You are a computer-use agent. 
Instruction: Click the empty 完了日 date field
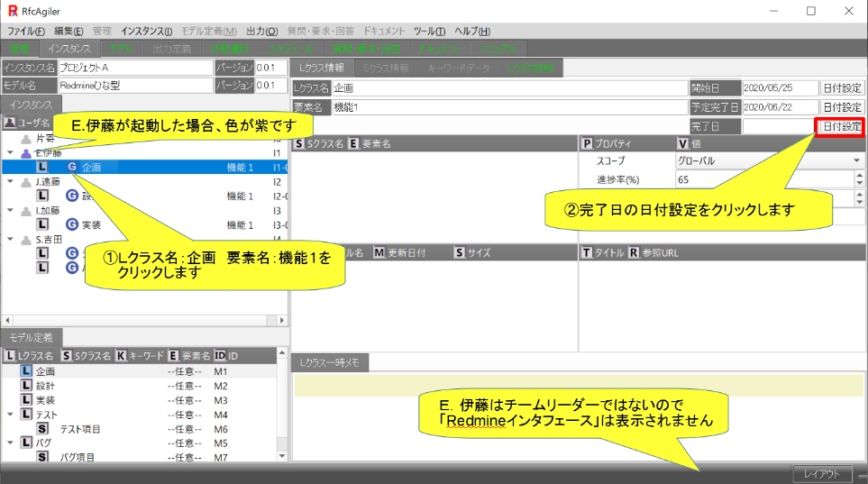(x=779, y=126)
